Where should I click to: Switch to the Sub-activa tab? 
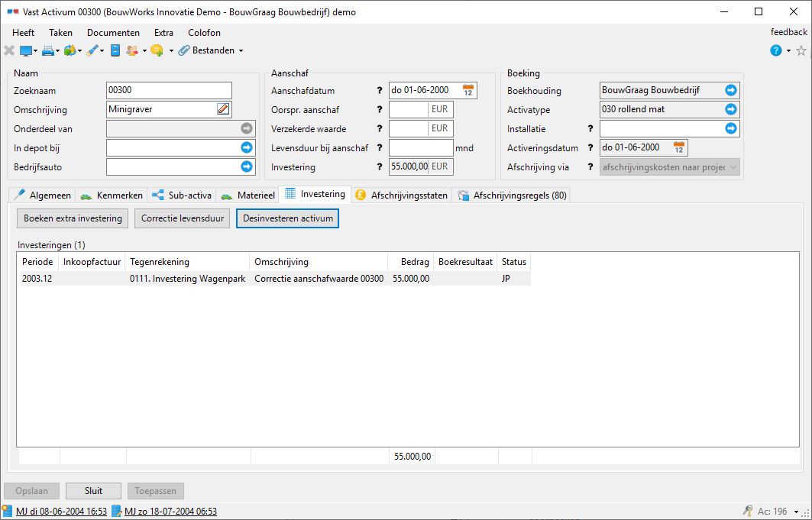click(x=183, y=195)
